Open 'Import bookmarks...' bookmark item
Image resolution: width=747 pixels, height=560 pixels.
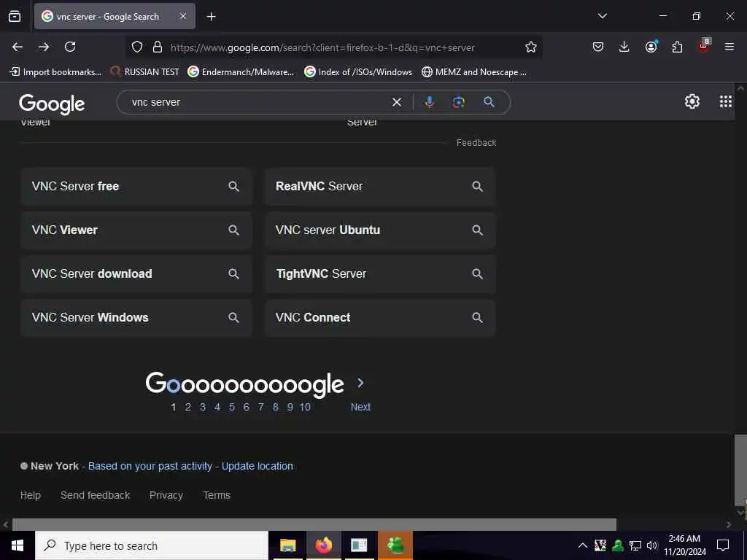(55, 72)
